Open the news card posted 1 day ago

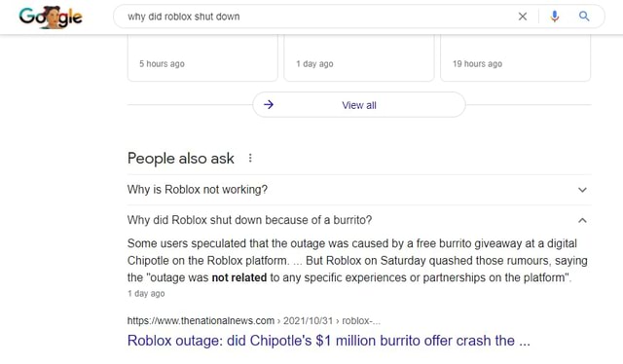[359, 57]
